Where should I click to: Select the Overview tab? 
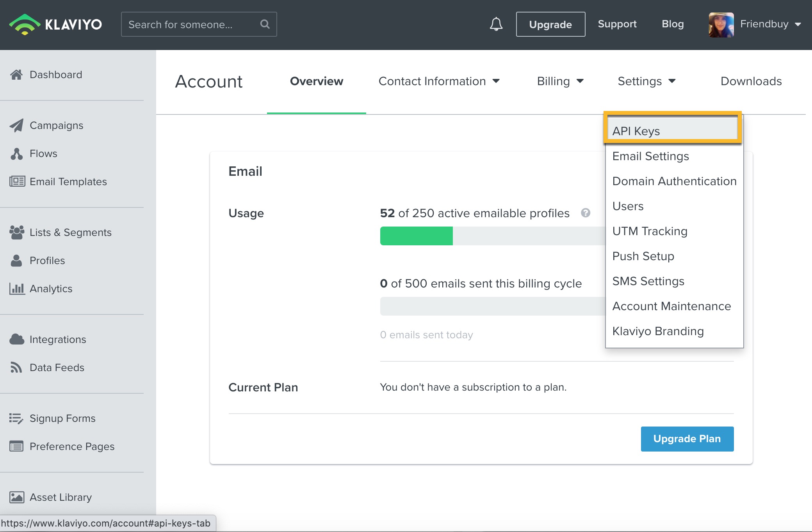[x=317, y=81]
